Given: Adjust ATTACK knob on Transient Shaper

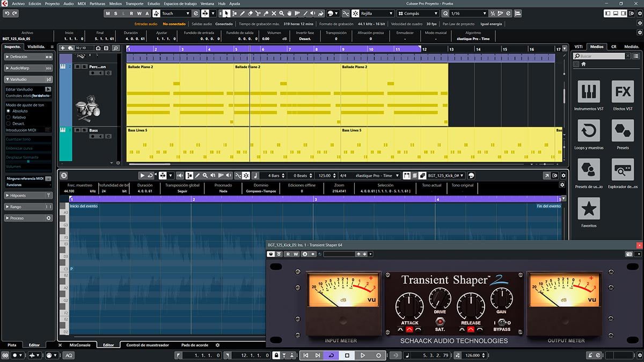Looking at the screenshot, I should pyautogui.click(x=409, y=307).
